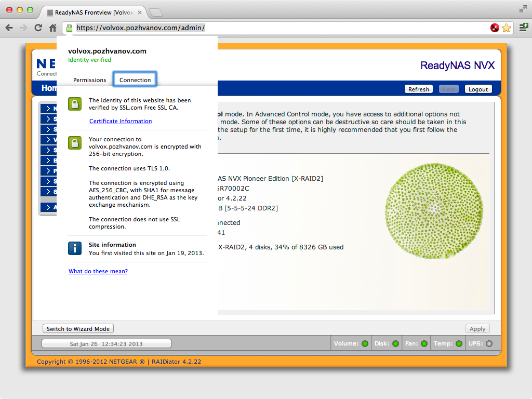Click the 'does not use SSL compression' text
Viewport: 532px width, 399px height.
(x=135, y=223)
